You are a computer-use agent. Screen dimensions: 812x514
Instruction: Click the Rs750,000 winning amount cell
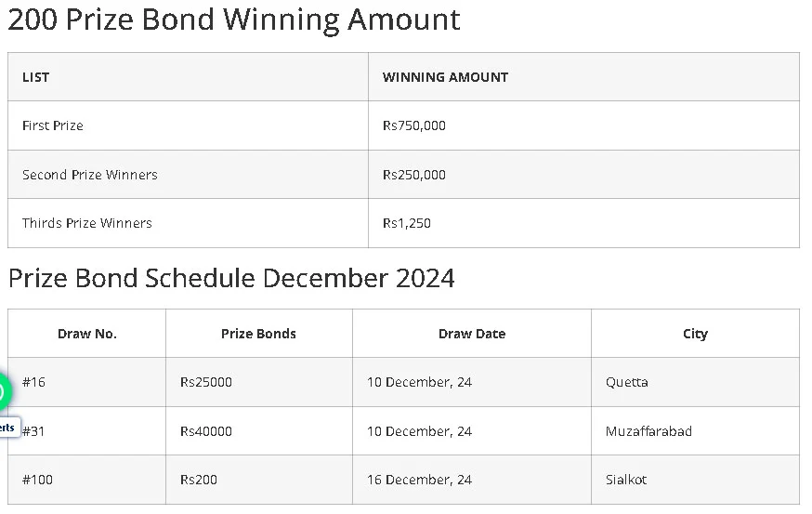point(414,125)
